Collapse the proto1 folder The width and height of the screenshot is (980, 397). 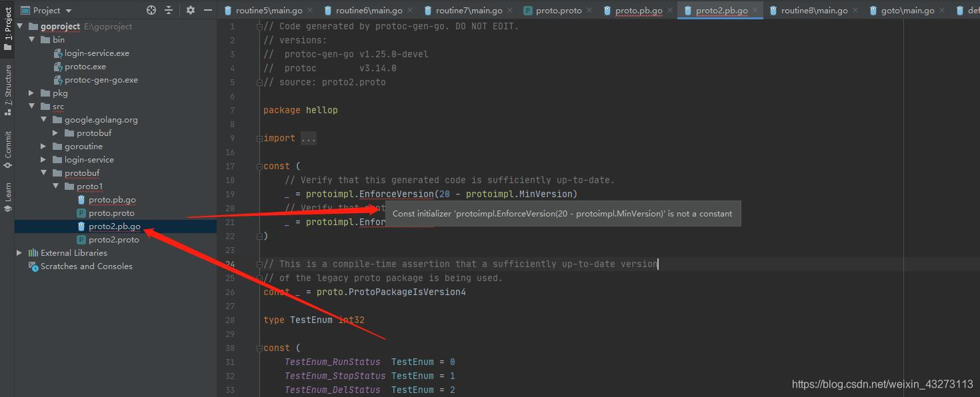[55, 187]
